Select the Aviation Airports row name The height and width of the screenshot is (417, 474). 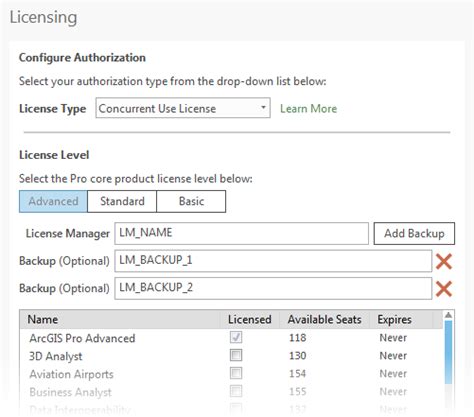pyautogui.click(x=71, y=374)
